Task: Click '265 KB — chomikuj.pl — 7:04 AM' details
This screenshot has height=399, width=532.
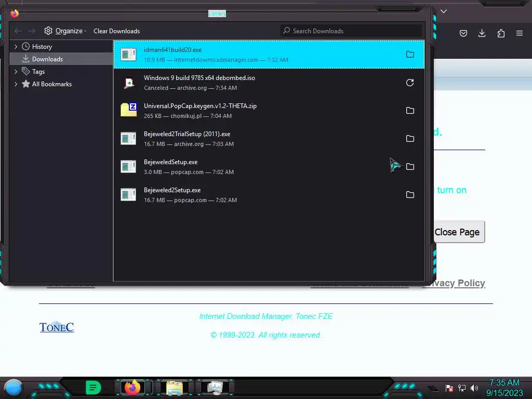Action: point(188,116)
